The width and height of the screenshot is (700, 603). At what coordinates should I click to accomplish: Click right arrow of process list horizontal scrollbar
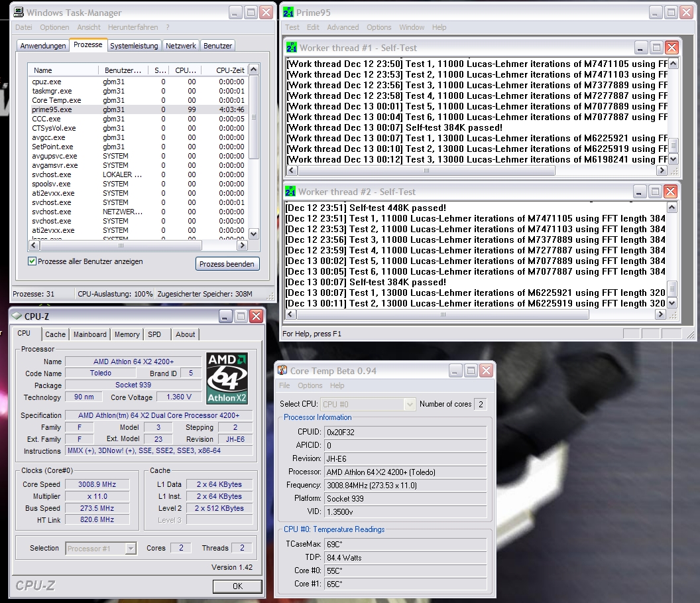[x=242, y=245]
